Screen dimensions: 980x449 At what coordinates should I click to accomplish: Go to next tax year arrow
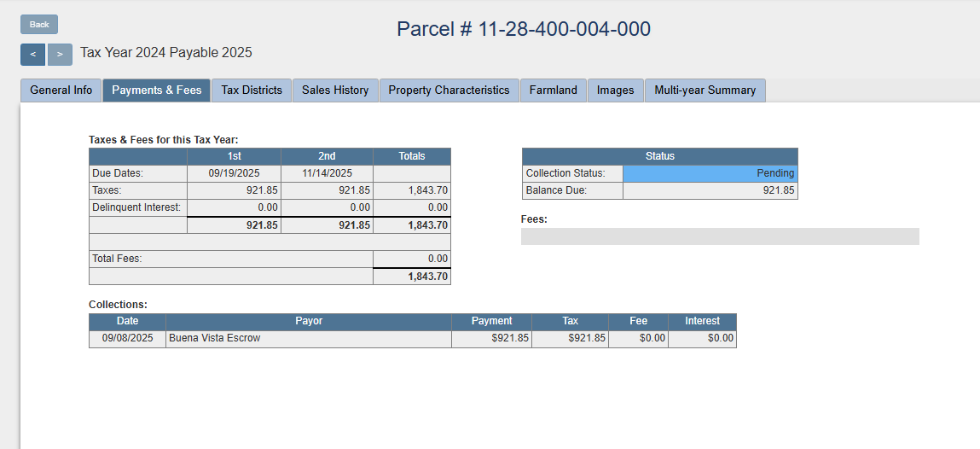[x=60, y=54]
